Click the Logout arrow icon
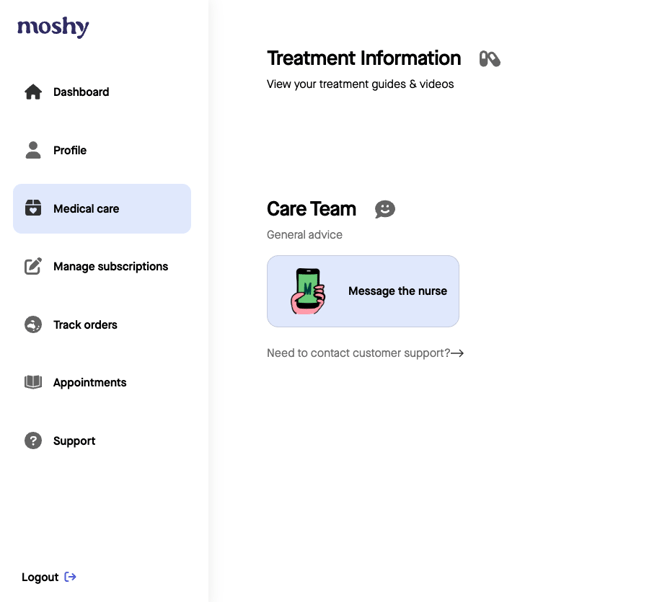This screenshot has height=602, width=670. (70, 577)
